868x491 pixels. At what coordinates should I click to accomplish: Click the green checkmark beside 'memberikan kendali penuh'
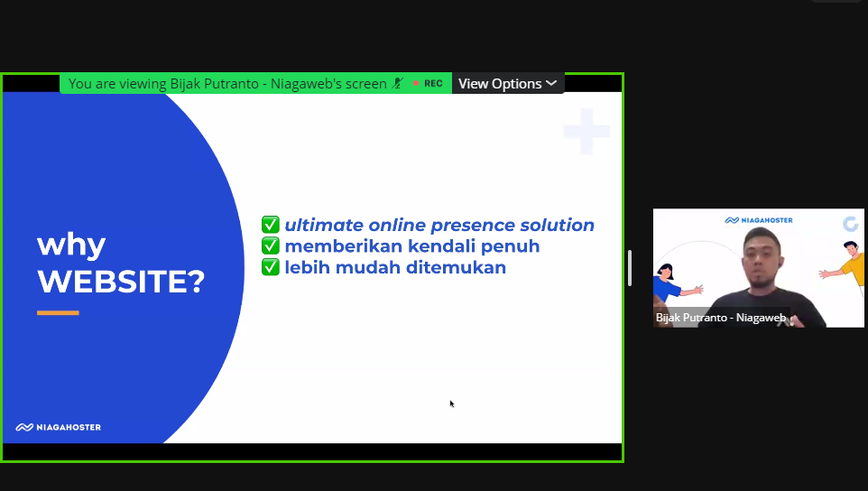[270, 246]
